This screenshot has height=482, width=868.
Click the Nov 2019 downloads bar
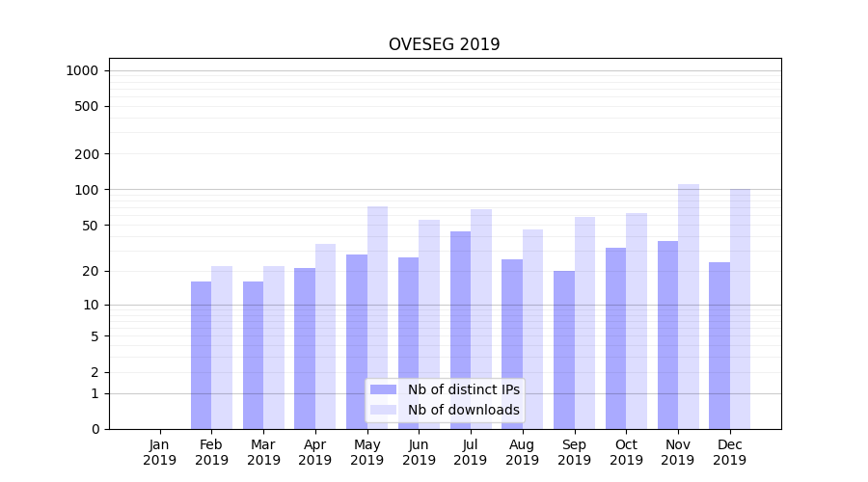click(689, 307)
